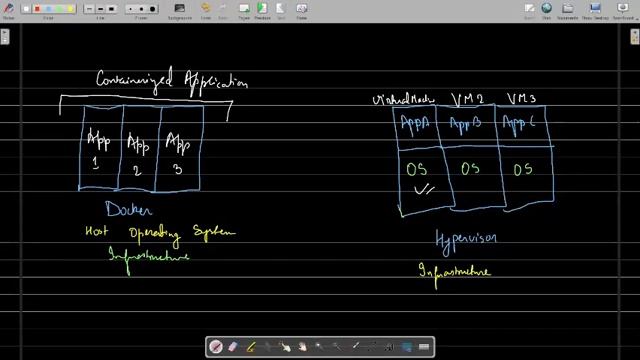Select the Laser pointer tool
This screenshot has width=640, height=360.
pyautogui.click(x=355, y=347)
